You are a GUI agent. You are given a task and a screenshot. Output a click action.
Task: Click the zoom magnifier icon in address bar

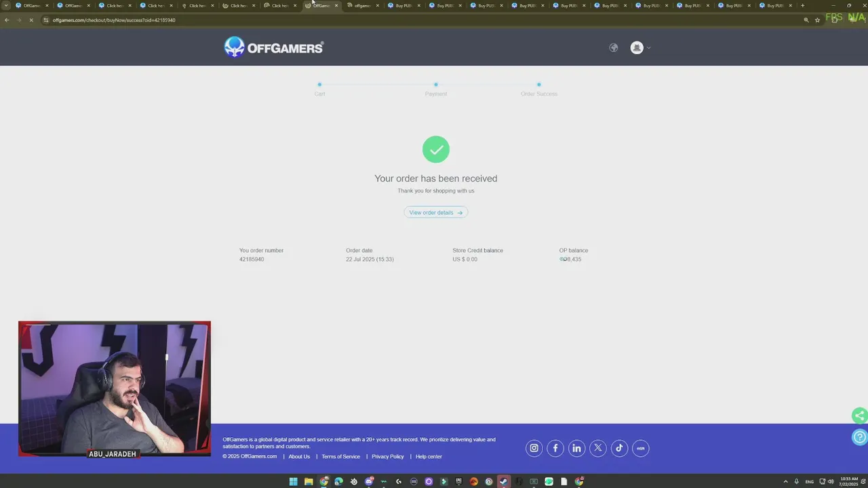pos(806,20)
